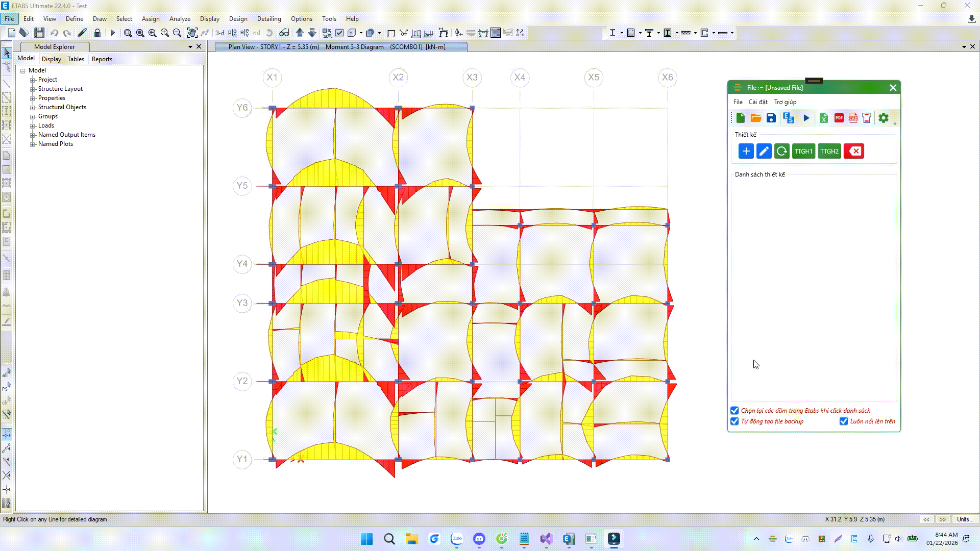
Task: Toggle 'Chọn lại các dầm trong Etabs' checkbox
Action: [734, 411]
